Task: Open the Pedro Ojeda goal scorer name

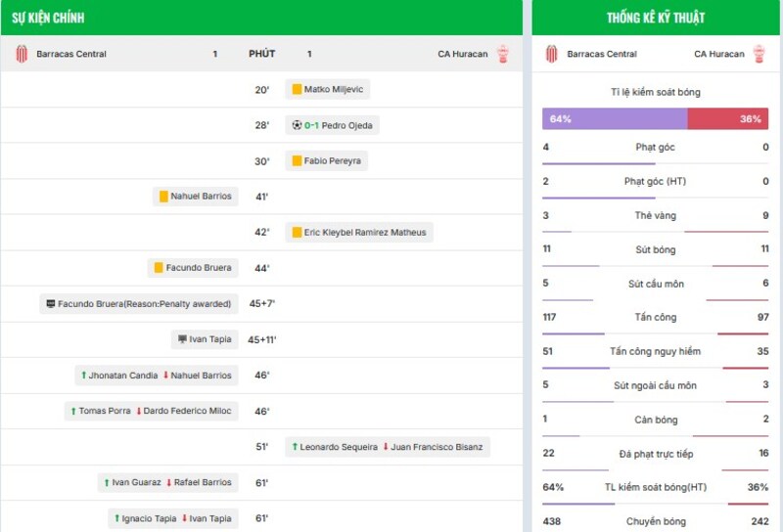Action: click(346, 125)
